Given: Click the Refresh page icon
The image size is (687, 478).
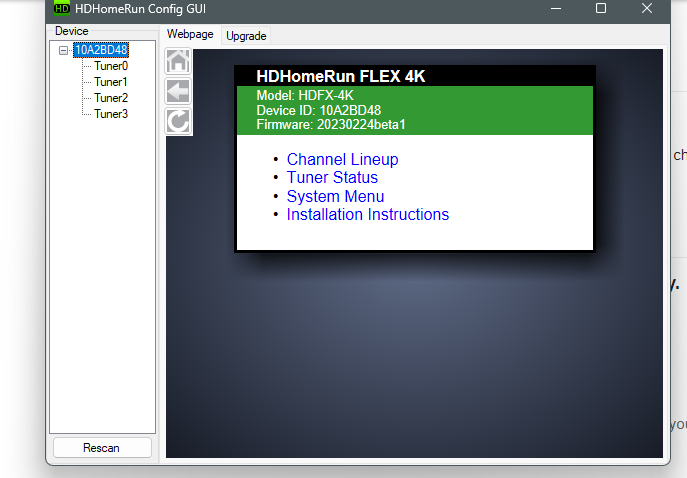Looking at the screenshot, I should [x=178, y=122].
